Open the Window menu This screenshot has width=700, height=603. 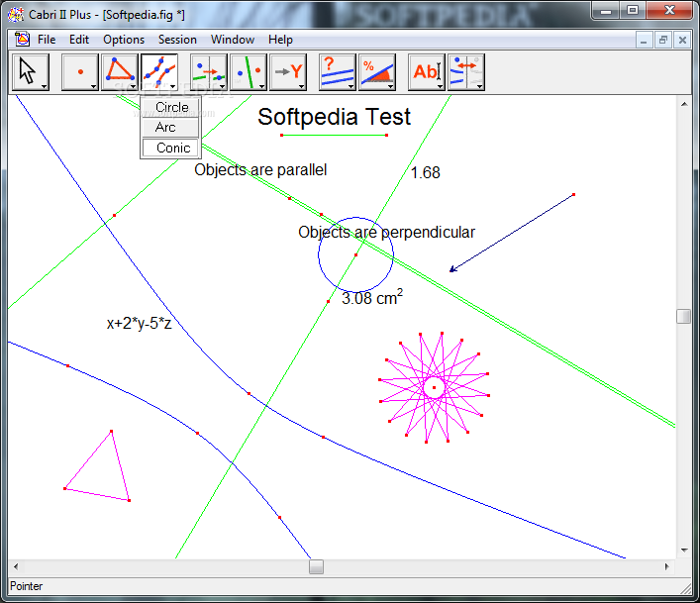(x=232, y=40)
